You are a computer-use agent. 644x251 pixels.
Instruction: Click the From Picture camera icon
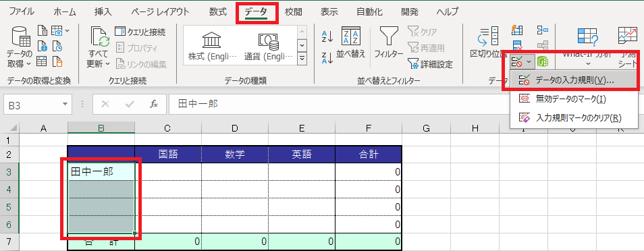(57, 30)
